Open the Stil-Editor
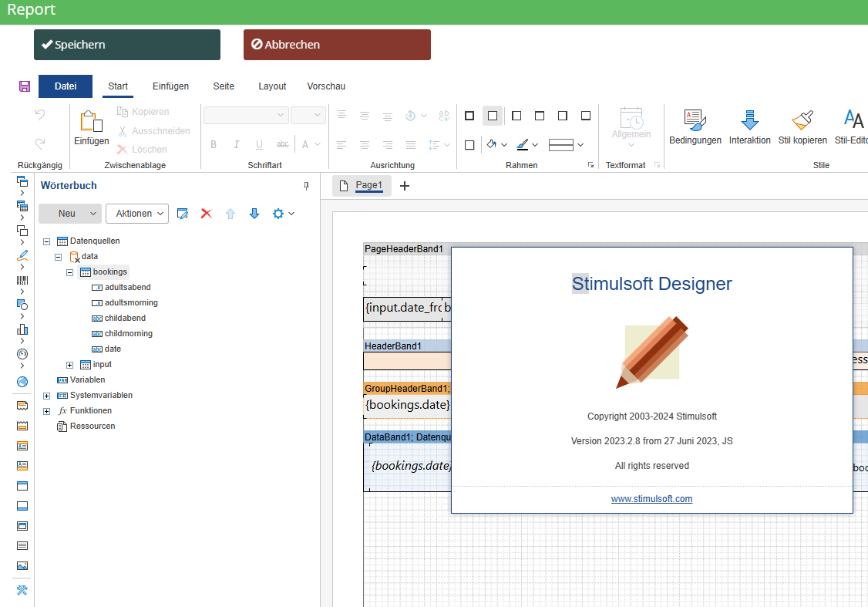 tap(851, 126)
